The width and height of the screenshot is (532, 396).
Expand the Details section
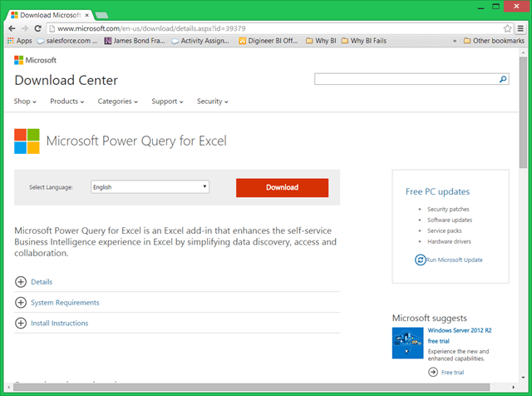pyautogui.click(x=21, y=282)
